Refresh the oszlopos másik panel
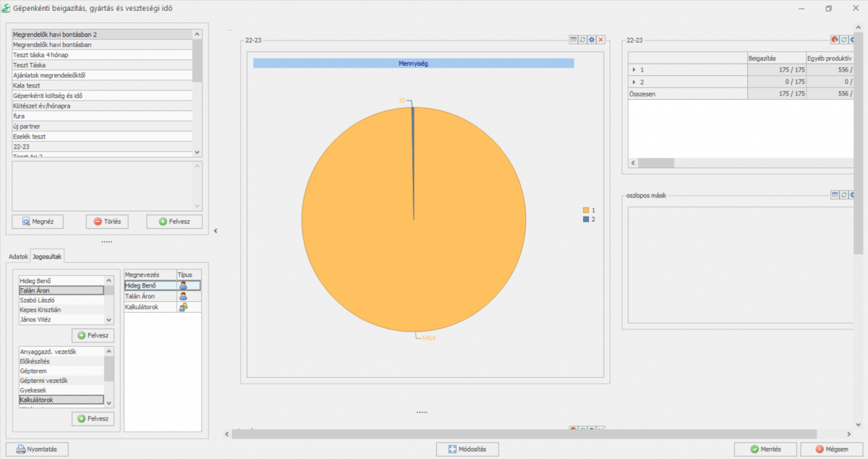Image resolution: width=868 pixels, height=459 pixels. coord(844,195)
